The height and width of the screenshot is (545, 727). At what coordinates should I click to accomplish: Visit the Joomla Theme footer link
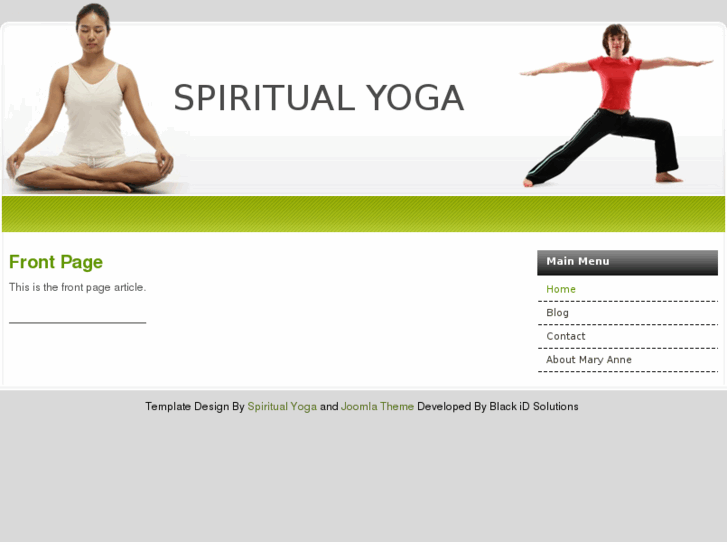(377, 406)
